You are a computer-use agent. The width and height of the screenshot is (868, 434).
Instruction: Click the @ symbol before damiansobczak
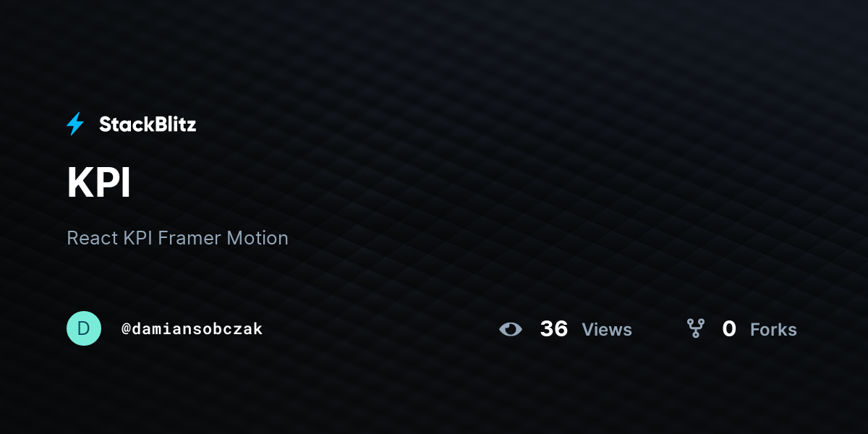click(x=126, y=329)
